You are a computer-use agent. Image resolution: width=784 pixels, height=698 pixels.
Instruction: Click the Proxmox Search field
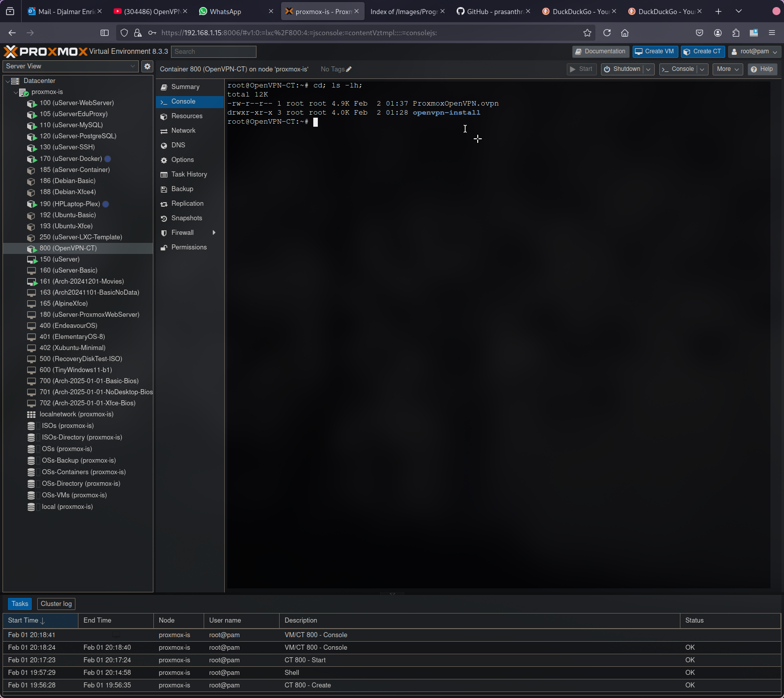click(x=214, y=52)
